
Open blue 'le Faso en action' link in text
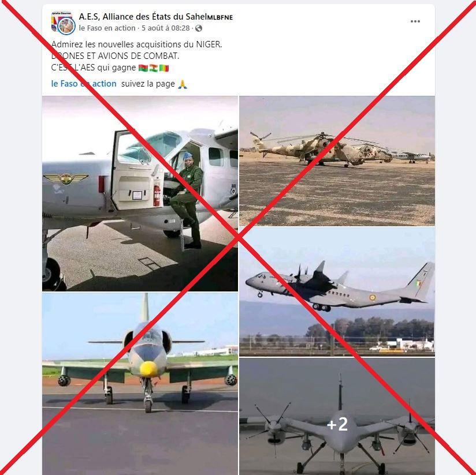(x=84, y=84)
